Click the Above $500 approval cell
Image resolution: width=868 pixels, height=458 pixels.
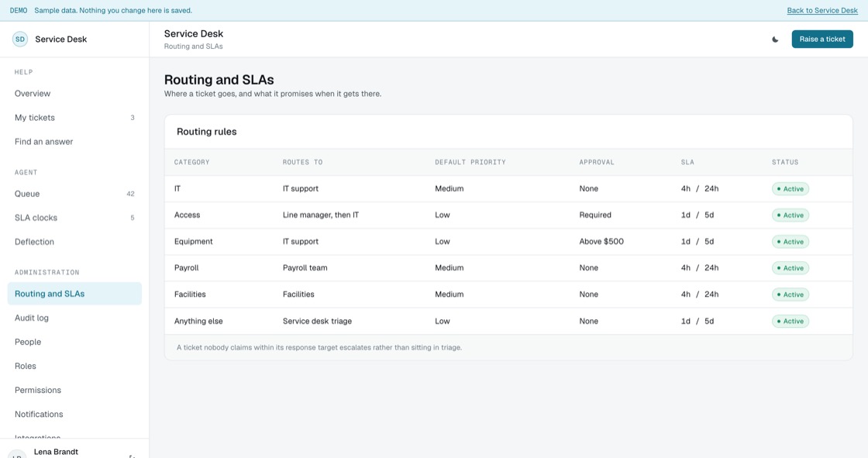click(x=601, y=242)
